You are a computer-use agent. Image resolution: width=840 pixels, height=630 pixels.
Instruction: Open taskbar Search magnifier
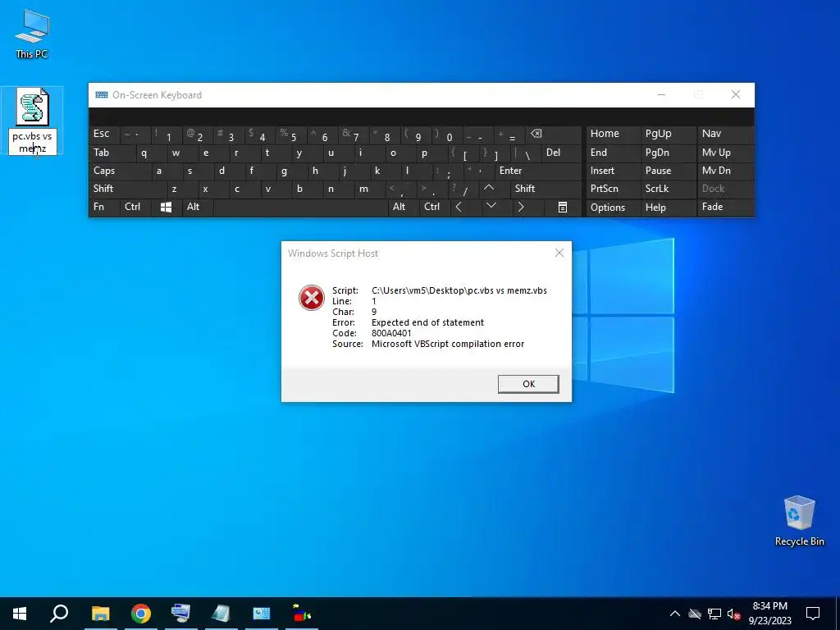(x=59, y=614)
